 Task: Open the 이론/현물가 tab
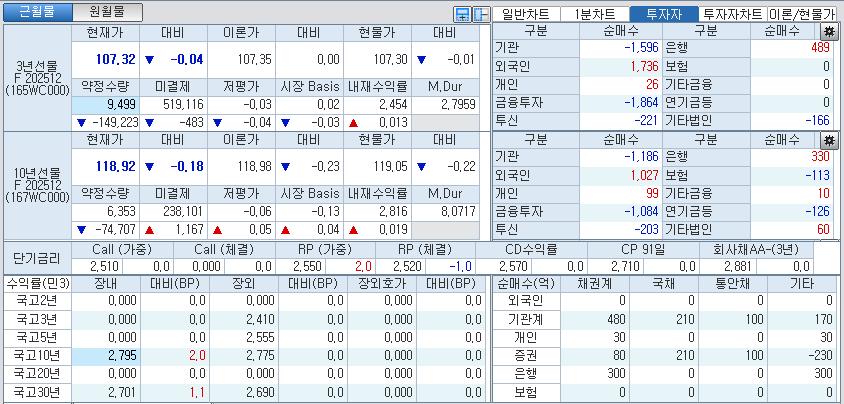coord(802,15)
